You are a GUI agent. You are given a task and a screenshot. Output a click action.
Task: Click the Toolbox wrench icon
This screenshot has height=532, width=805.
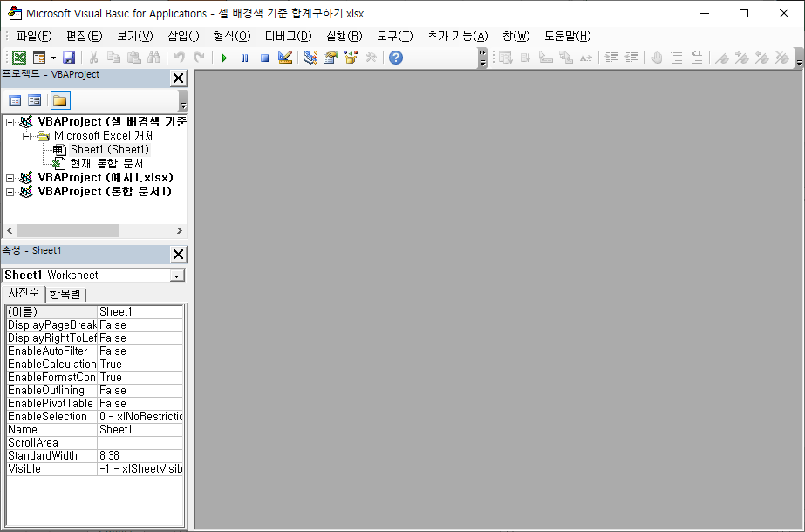click(371, 58)
